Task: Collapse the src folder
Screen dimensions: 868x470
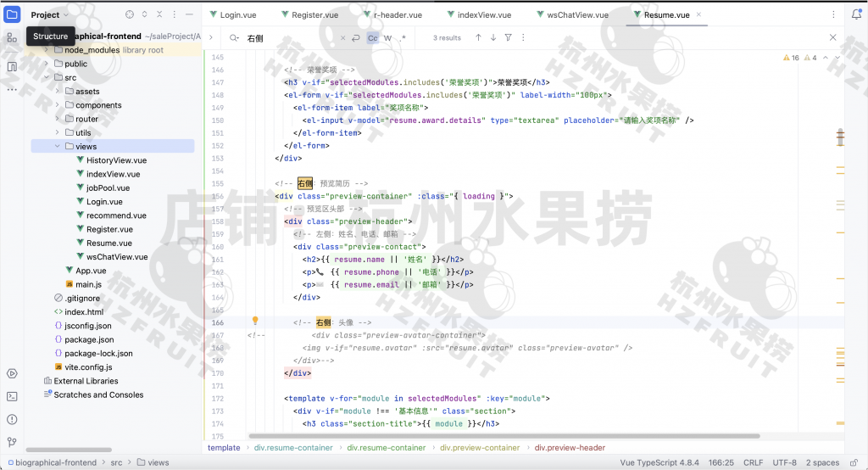Action: pyautogui.click(x=47, y=77)
